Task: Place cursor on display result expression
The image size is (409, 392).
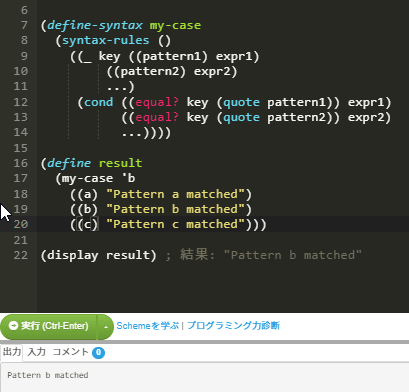Action: pyautogui.click(x=98, y=255)
